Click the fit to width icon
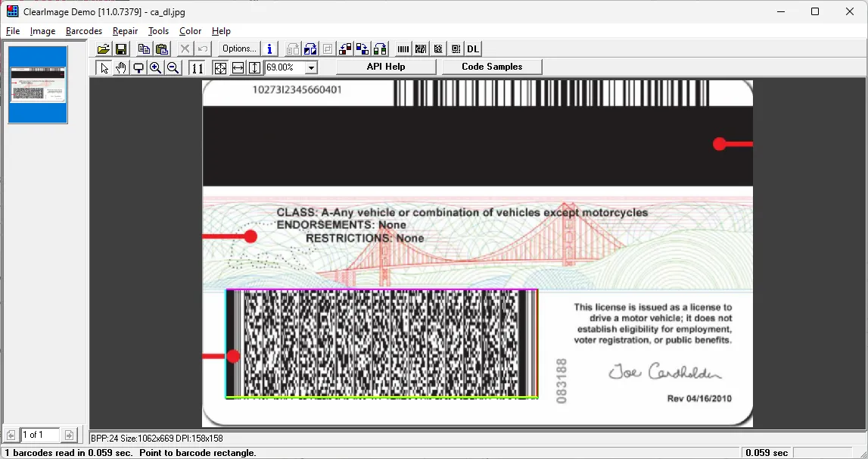 click(x=238, y=67)
